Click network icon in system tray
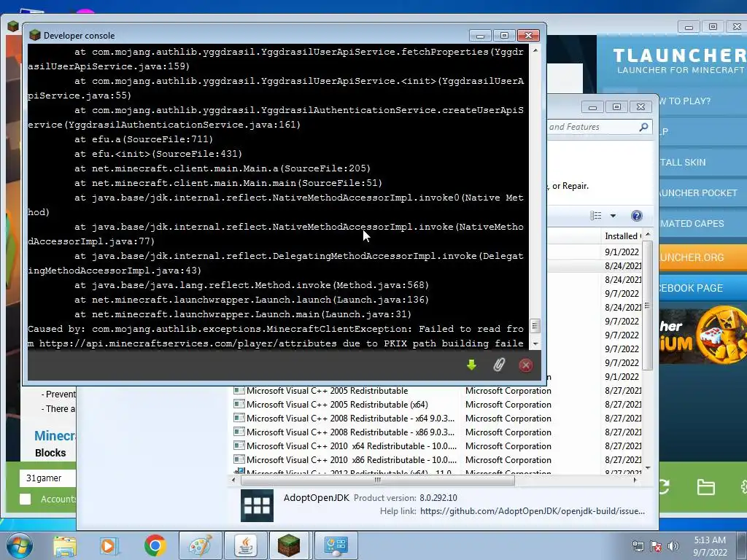 click(638, 545)
